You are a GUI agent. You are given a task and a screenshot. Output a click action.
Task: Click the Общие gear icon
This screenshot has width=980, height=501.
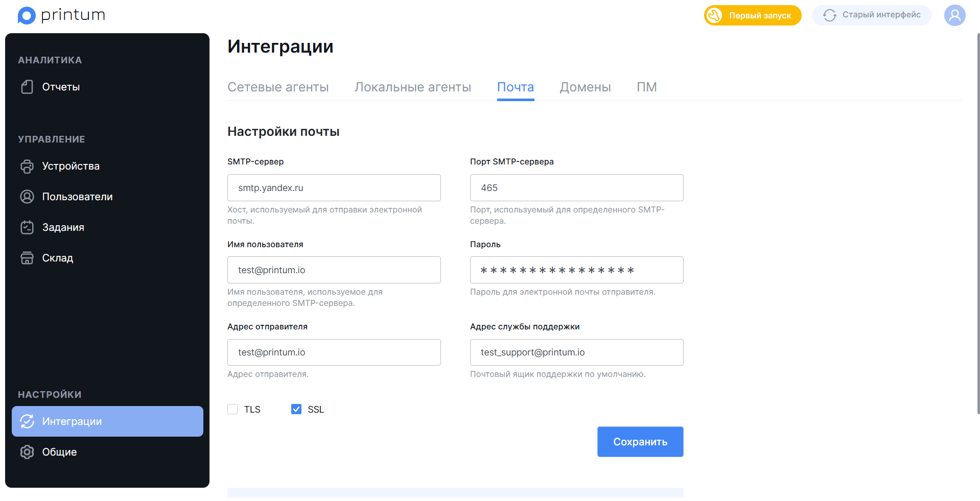[27, 452]
